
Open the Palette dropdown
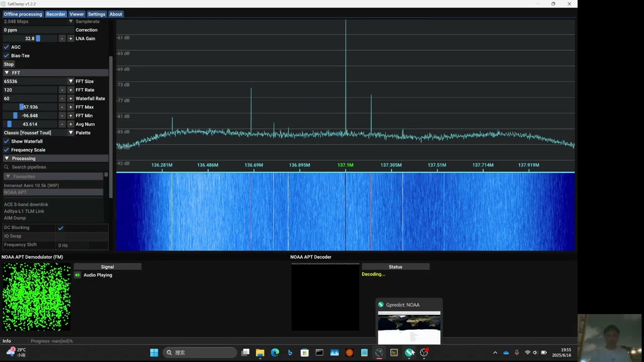click(x=71, y=133)
